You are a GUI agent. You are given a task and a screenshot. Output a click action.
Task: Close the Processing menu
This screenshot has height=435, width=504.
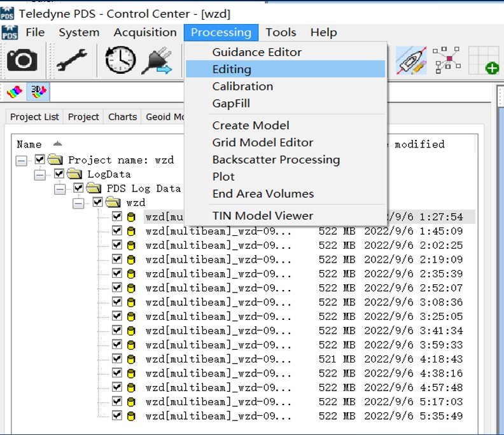[x=221, y=32]
